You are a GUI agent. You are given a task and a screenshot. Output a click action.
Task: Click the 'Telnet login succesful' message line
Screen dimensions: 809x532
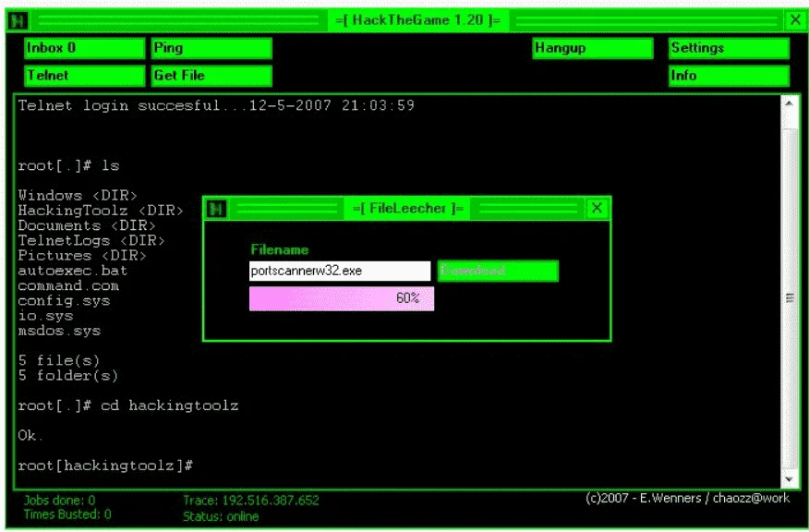(216, 106)
